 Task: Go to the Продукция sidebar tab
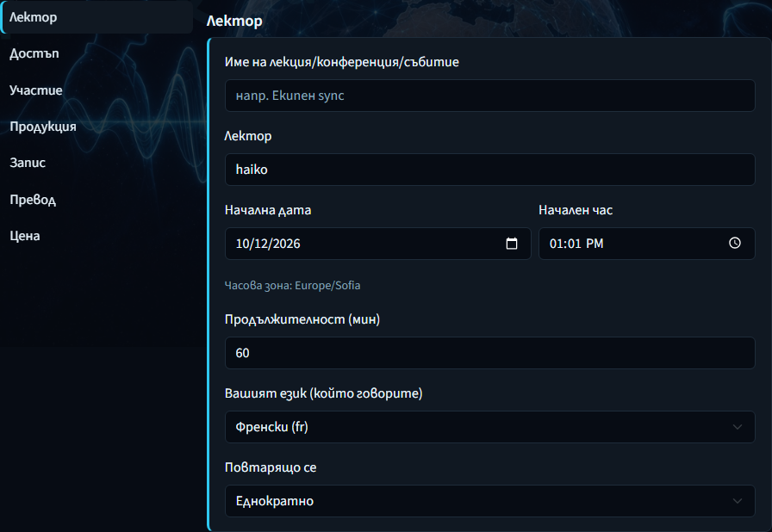[x=43, y=127]
